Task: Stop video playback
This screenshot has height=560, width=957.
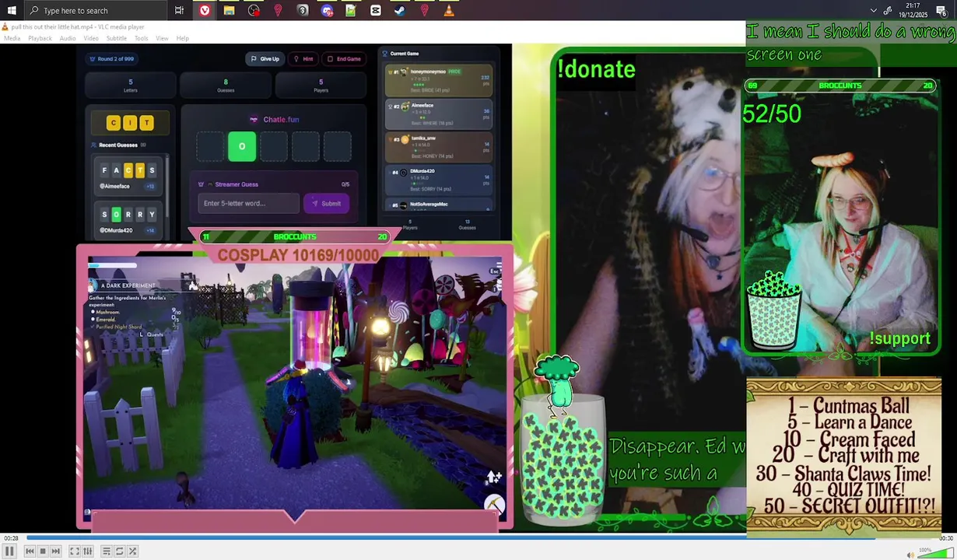Action: [x=43, y=551]
